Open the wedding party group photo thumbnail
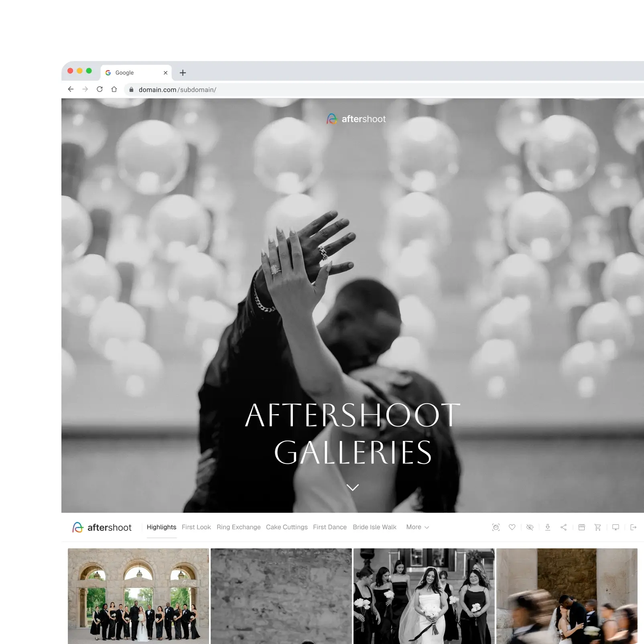The height and width of the screenshot is (644, 644). (138, 596)
